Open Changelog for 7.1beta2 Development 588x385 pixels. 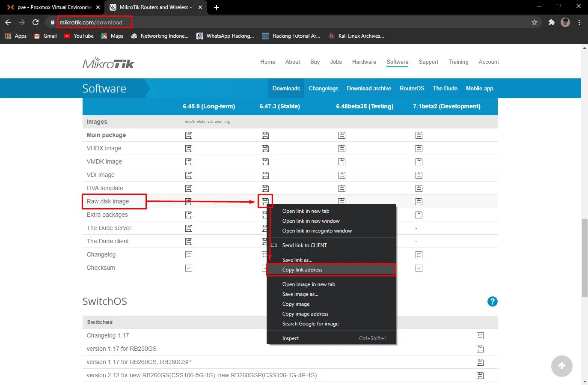click(419, 255)
